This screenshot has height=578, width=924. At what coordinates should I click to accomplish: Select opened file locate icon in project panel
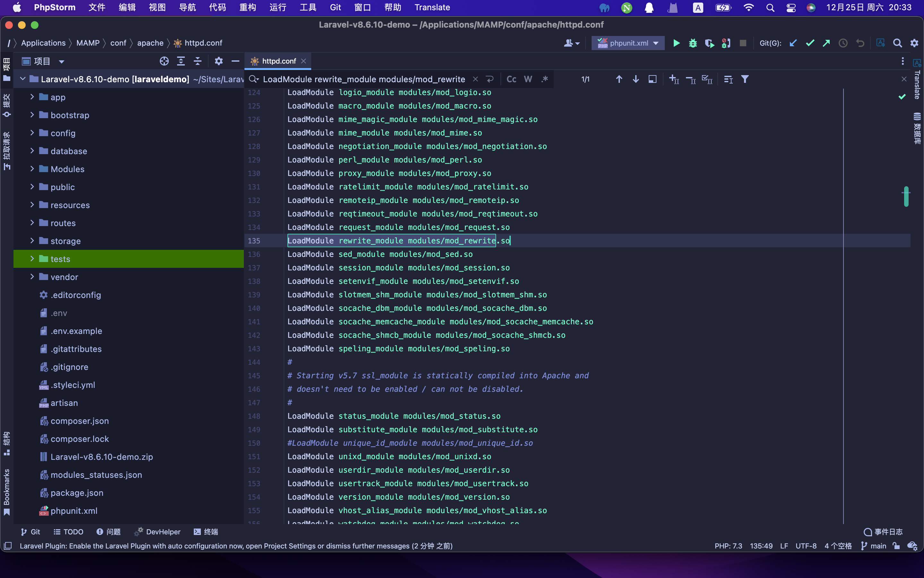click(164, 61)
